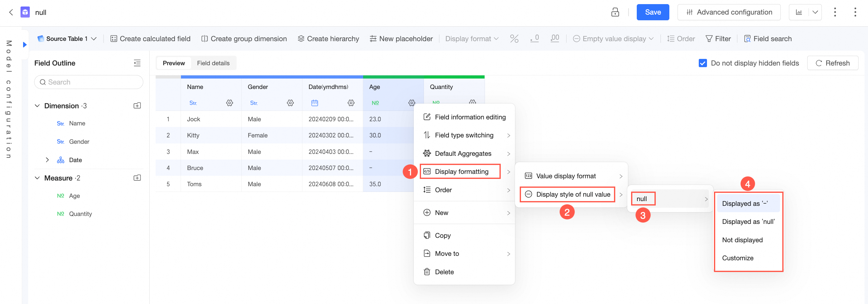Select Name field in outline

pos(77,123)
